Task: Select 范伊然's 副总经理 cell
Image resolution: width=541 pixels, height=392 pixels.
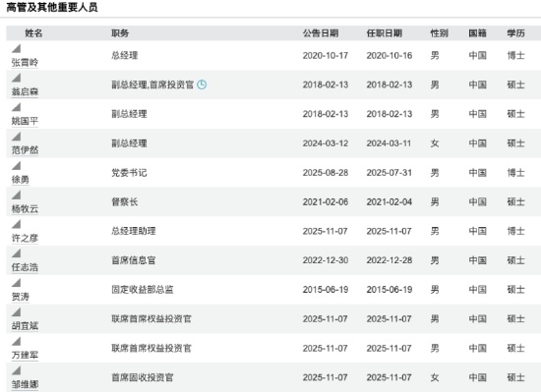Action: [129, 143]
